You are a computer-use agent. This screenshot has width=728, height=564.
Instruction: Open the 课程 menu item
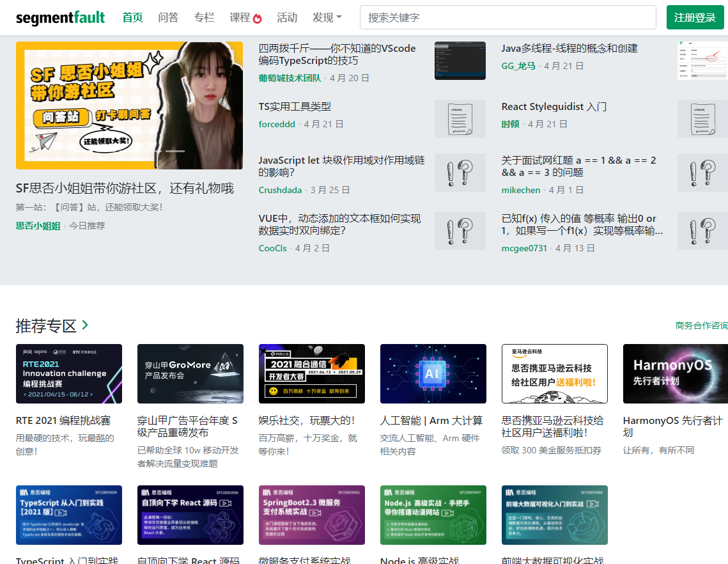click(x=240, y=18)
